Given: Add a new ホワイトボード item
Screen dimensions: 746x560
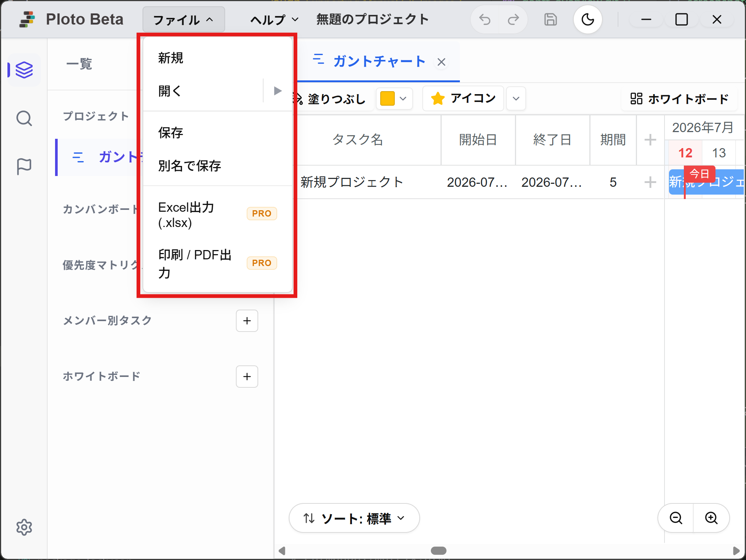Looking at the screenshot, I should pyautogui.click(x=247, y=377).
